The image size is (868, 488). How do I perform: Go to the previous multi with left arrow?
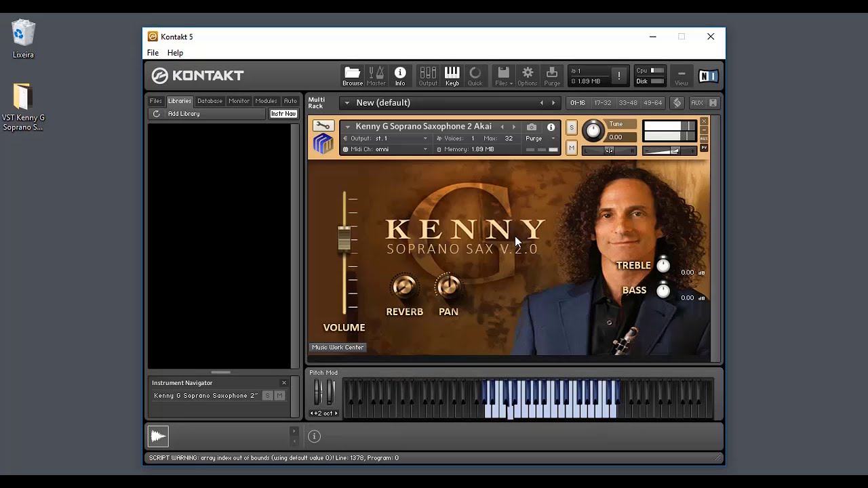(541, 103)
